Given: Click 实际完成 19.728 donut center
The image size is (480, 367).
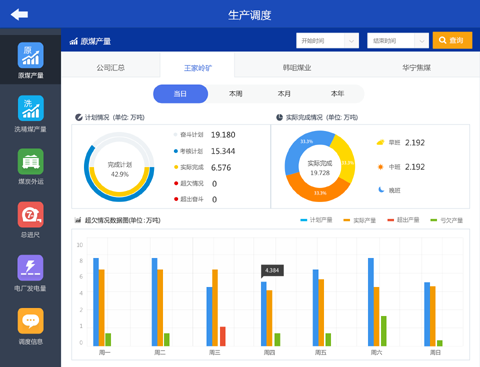Looking at the screenshot, I should coord(320,168).
